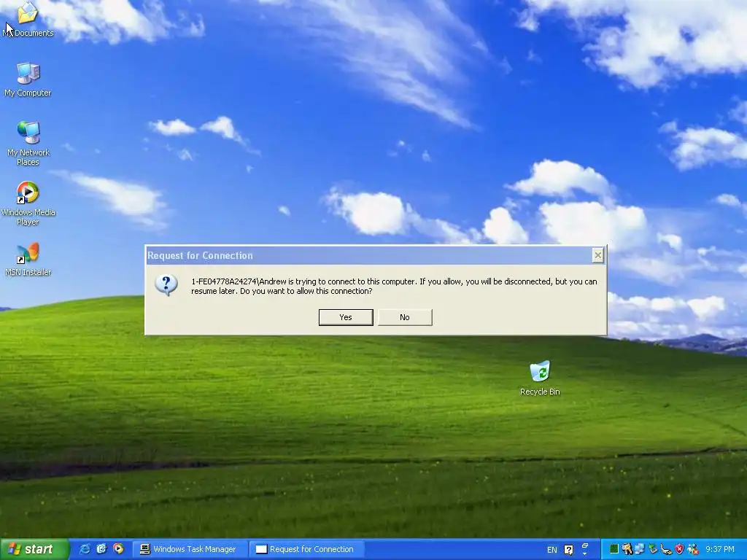The width and height of the screenshot is (747, 560).
Task: Click the network computers tray icon
Action: (x=639, y=549)
